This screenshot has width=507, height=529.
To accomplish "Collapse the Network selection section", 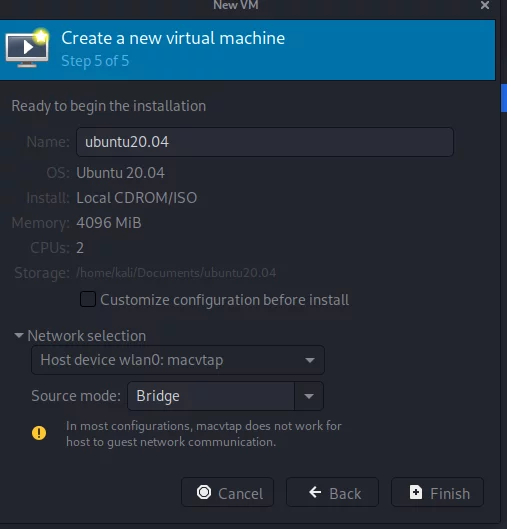I will coord(19,335).
